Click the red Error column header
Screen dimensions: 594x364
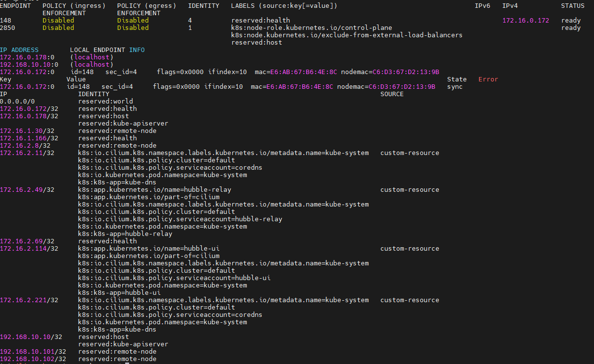[488, 79]
